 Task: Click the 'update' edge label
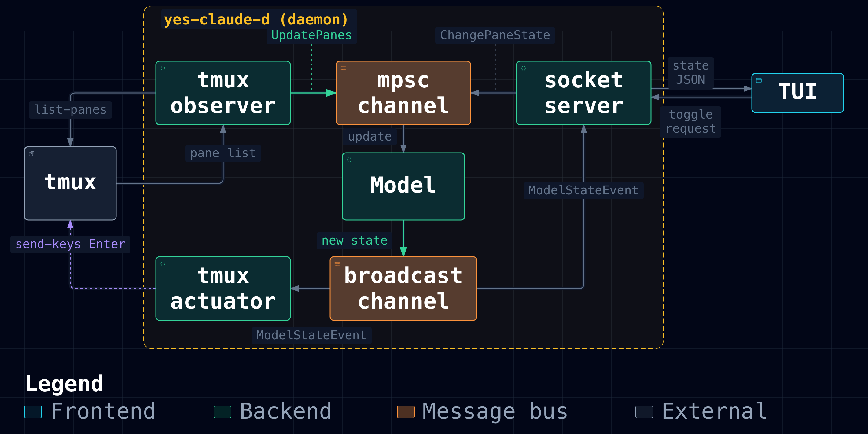tap(370, 137)
